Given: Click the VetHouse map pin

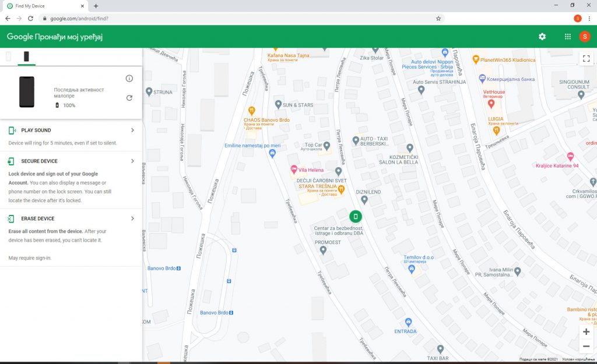Looking at the screenshot, I should tap(491, 104).
